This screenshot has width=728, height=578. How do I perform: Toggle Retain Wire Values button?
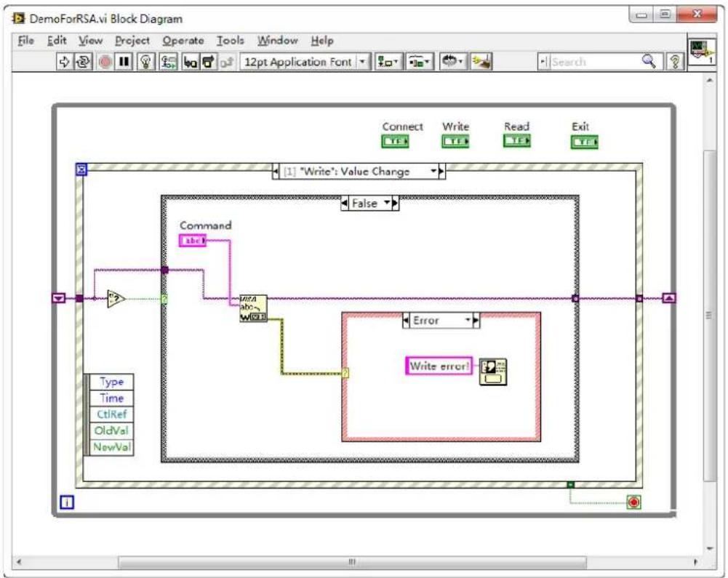coord(169,62)
